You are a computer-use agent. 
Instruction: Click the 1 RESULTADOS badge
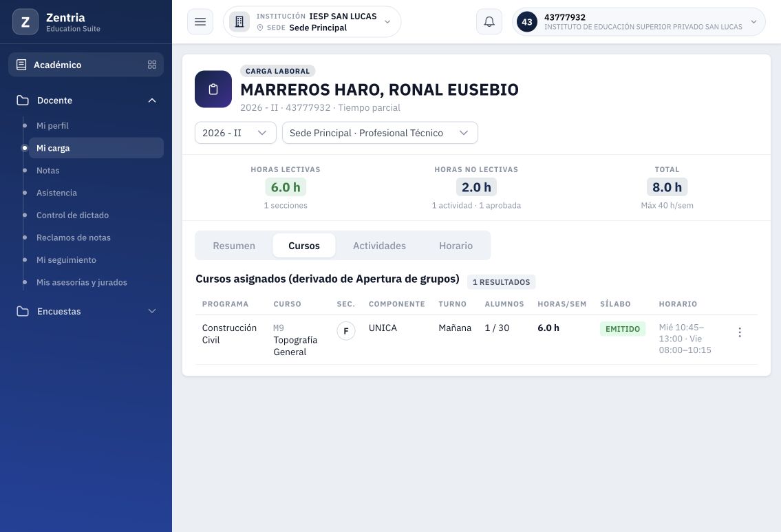[501, 282]
